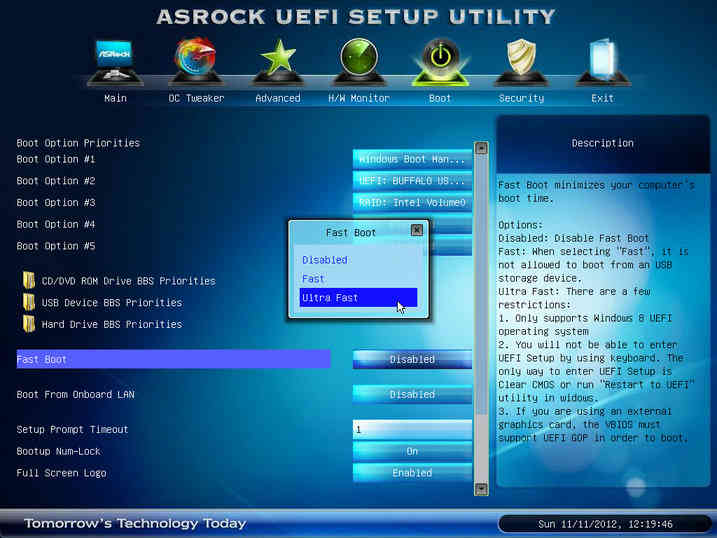717x538 pixels.
Task: Switch to the OC Tweaker tab label
Action: pyautogui.click(x=196, y=98)
